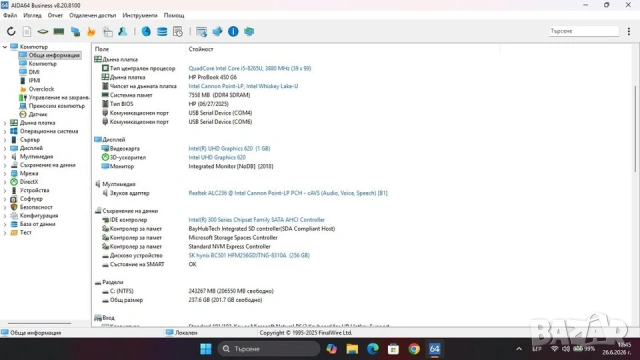This screenshot has height=360, width=640.
Task: Click the blue monitors toolbar icon
Action: tap(75, 31)
